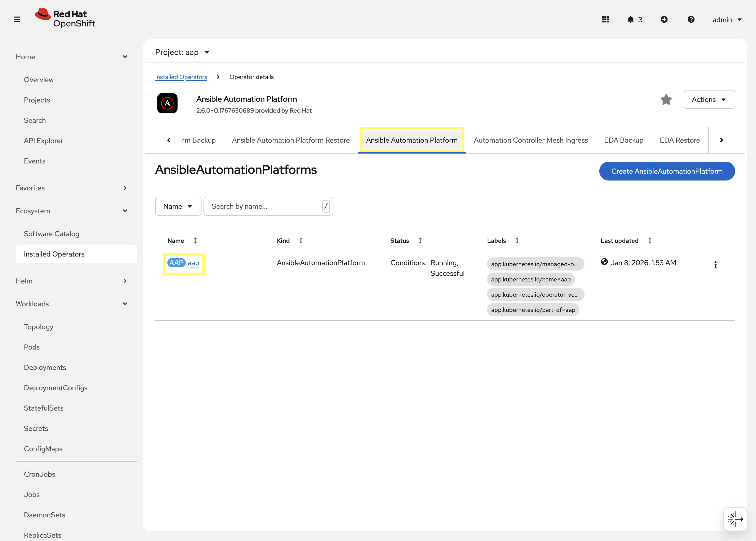The height and width of the screenshot is (541, 756).
Task: Toggle sorting on the Last updated column
Action: click(650, 240)
